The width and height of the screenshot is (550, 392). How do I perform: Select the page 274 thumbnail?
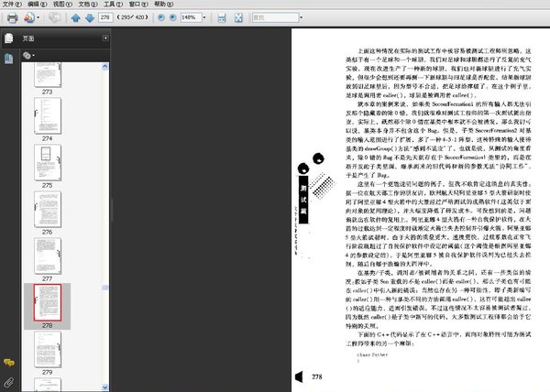[48, 116]
